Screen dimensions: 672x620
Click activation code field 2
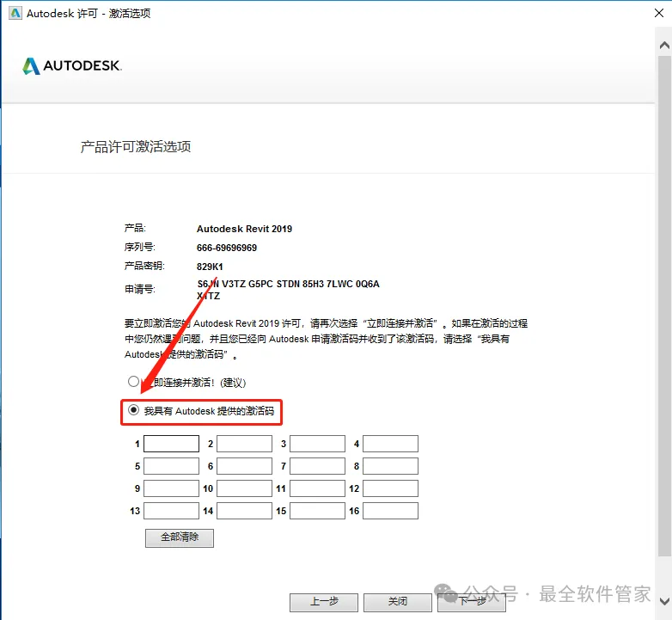pyautogui.click(x=244, y=444)
